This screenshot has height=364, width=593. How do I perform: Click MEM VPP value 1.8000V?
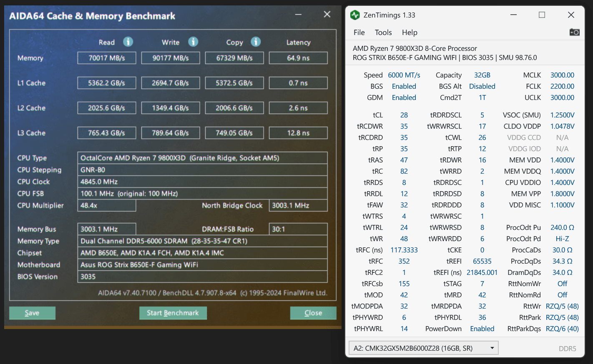tap(562, 194)
